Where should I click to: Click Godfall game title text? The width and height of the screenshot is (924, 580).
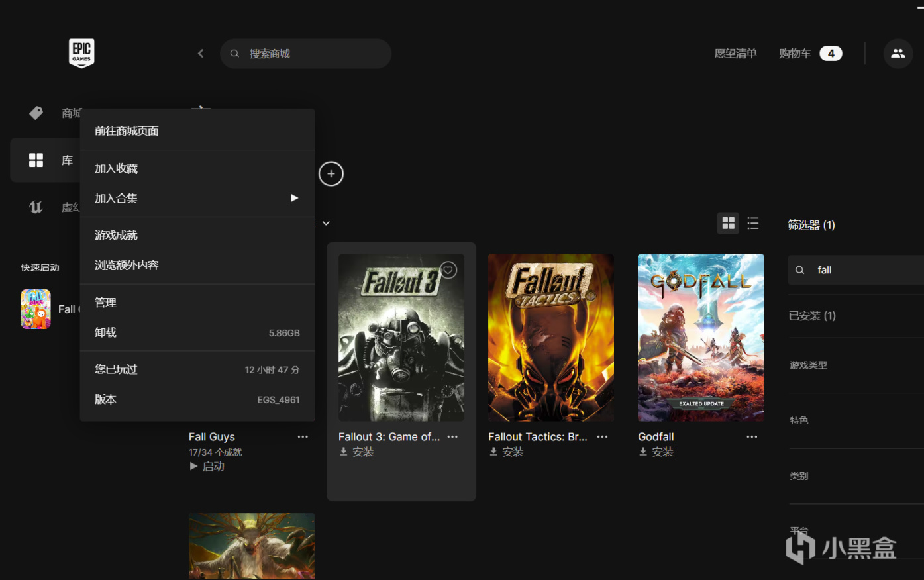point(656,437)
